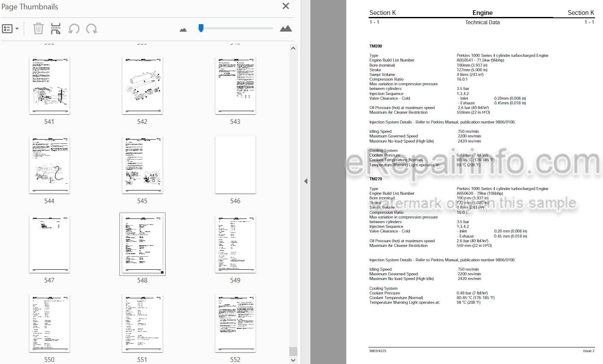
Task: Click the thumbnails scrollbar down arrow
Action: click(293, 360)
